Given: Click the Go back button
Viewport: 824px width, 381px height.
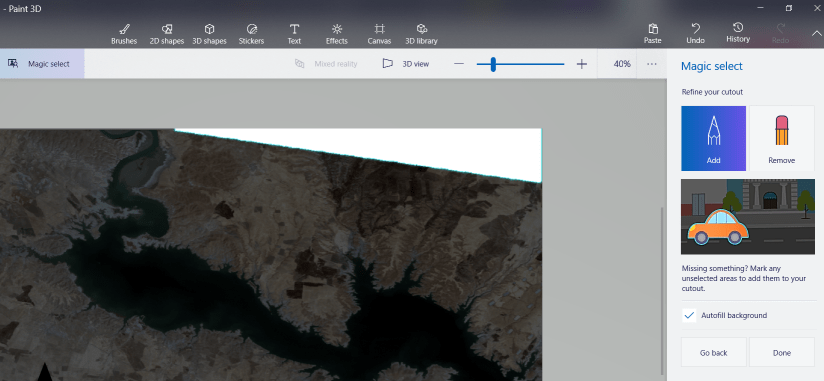Looking at the screenshot, I should (x=713, y=352).
